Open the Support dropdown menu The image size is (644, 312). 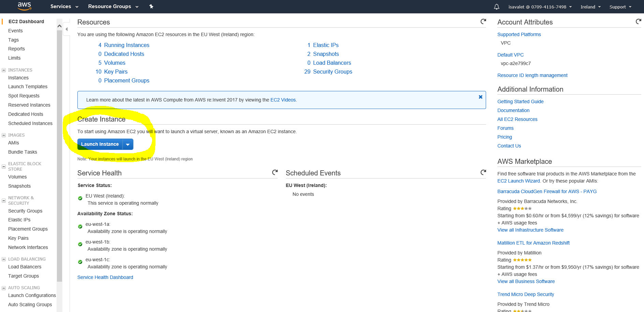click(x=620, y=7)
